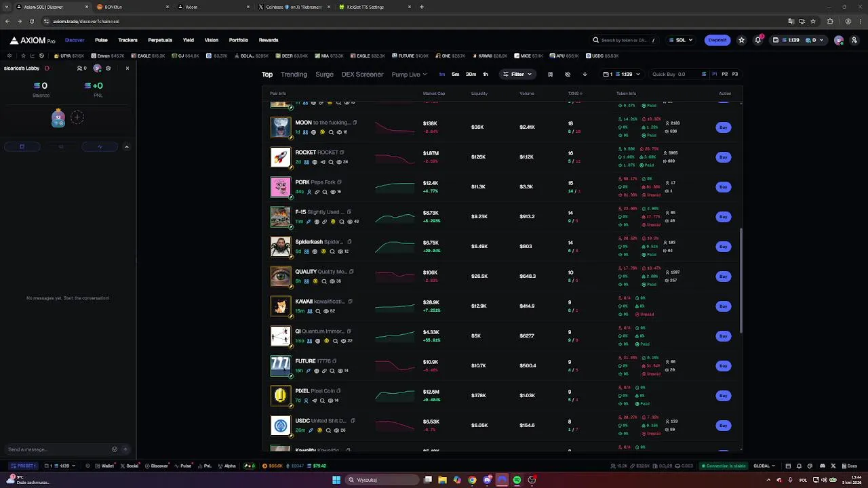This screenshot has width=868, height=488.
Task: Select the 1m timeframe
Action: [442, 74]
